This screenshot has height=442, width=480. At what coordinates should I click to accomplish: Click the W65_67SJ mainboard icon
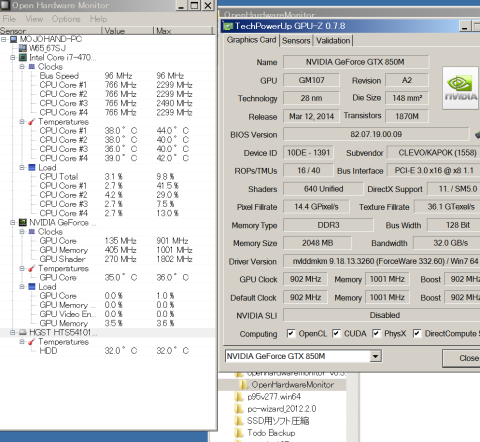click(x=23, y=48)
